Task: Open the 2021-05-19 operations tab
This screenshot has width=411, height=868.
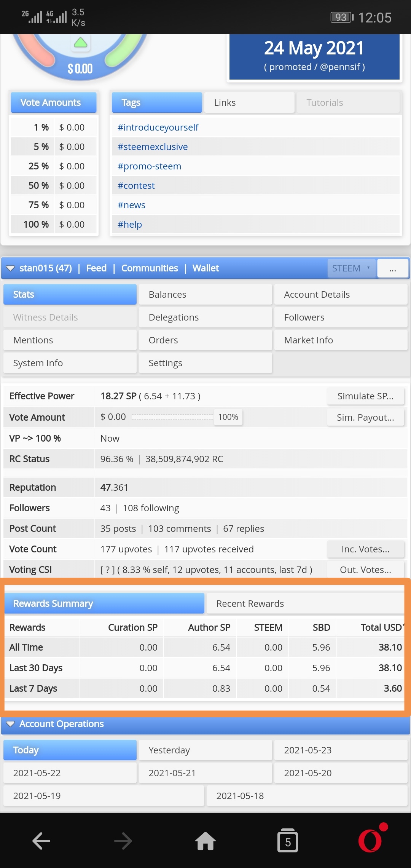Action: (x=104, y=796)
